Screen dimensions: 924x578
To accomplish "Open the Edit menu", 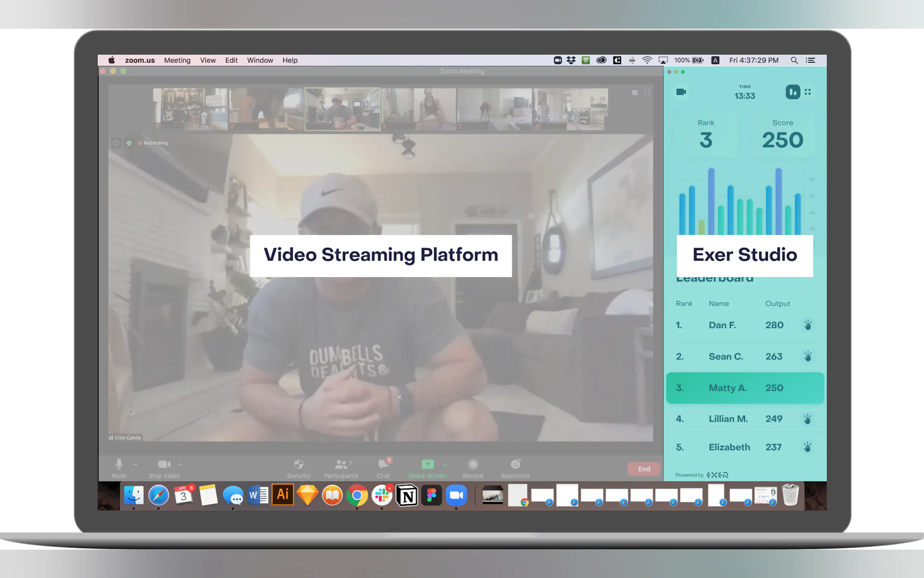I will [231, 60].
